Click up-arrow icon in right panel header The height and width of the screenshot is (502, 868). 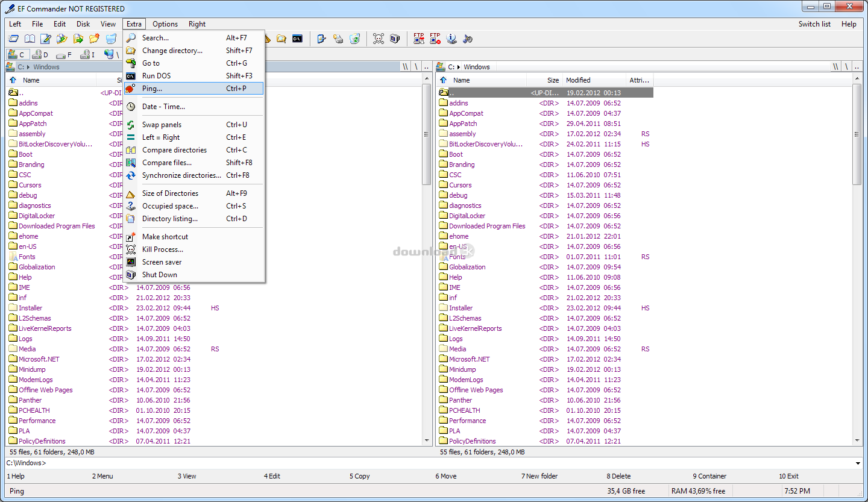[444, 80]
